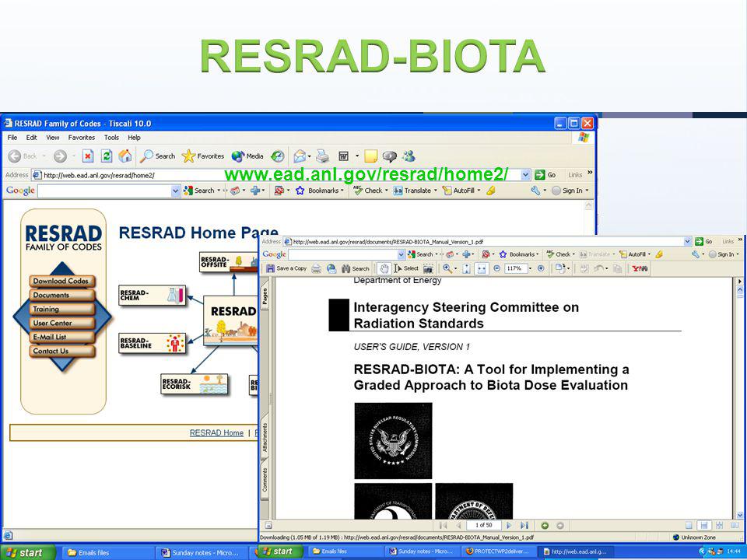
Task: Expand the Links chevron in the RESRAD Family of Codes window
Action: click(590, 173)
